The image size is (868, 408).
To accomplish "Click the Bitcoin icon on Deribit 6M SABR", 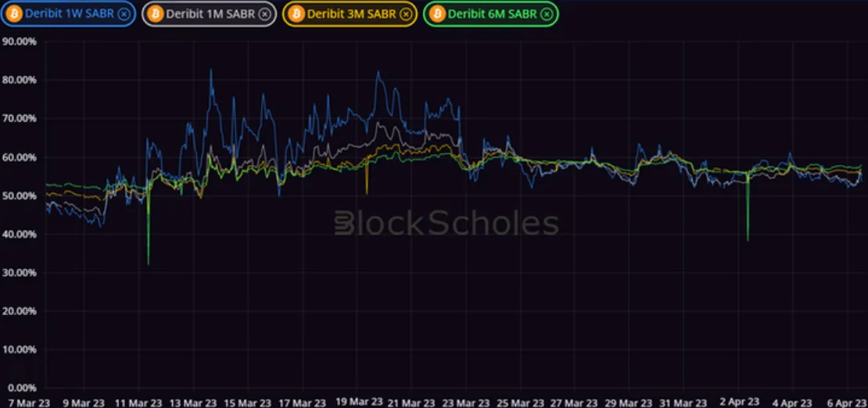I will click(438, 14).
